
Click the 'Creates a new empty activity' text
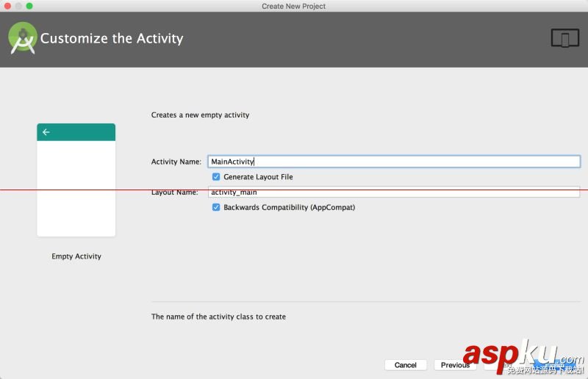pyautogui.click(x=200, y=115)
